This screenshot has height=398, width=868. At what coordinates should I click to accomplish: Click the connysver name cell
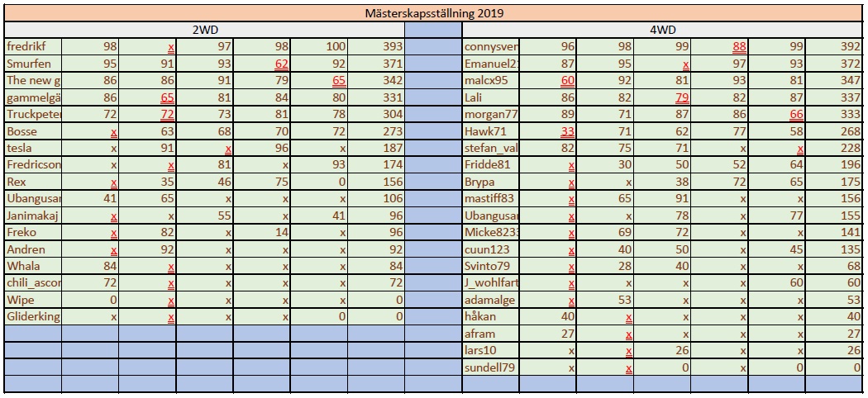[x=491, y=47]
